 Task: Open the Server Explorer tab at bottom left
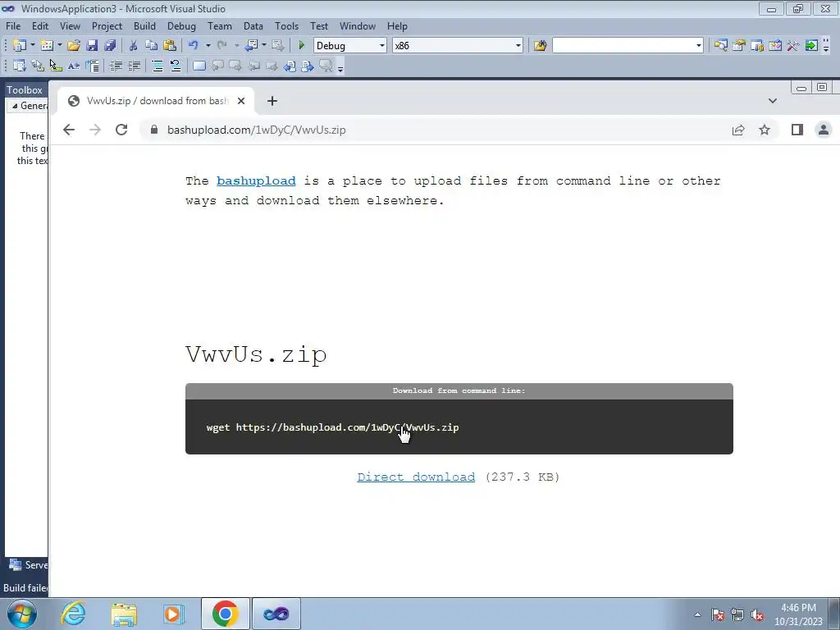[x=28, y=564]
